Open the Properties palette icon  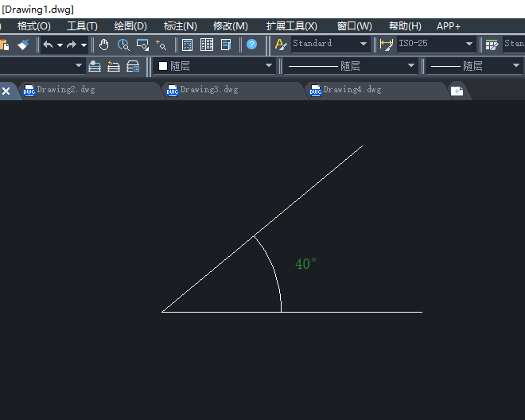tap(188, 45)
